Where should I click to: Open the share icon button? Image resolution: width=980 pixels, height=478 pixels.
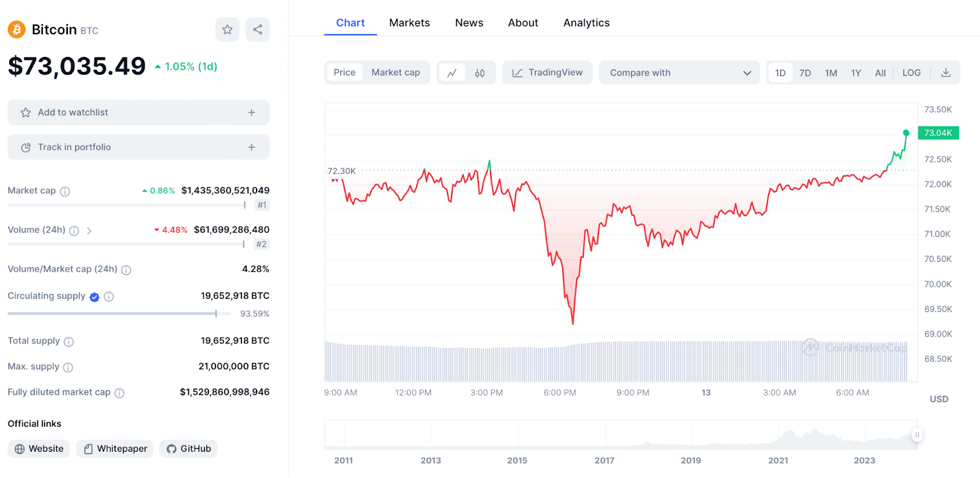coord(258,29)
